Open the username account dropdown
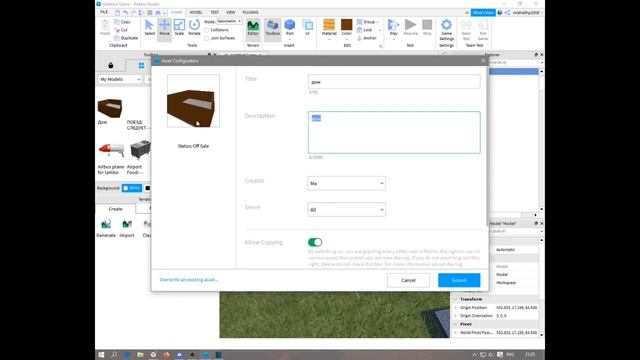The height and width of the screenshot is (360, 640). (x=528, y=13)
